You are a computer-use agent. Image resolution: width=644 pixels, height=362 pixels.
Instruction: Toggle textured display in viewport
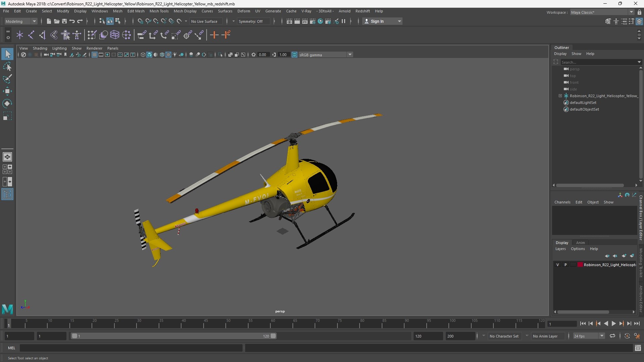168,55
